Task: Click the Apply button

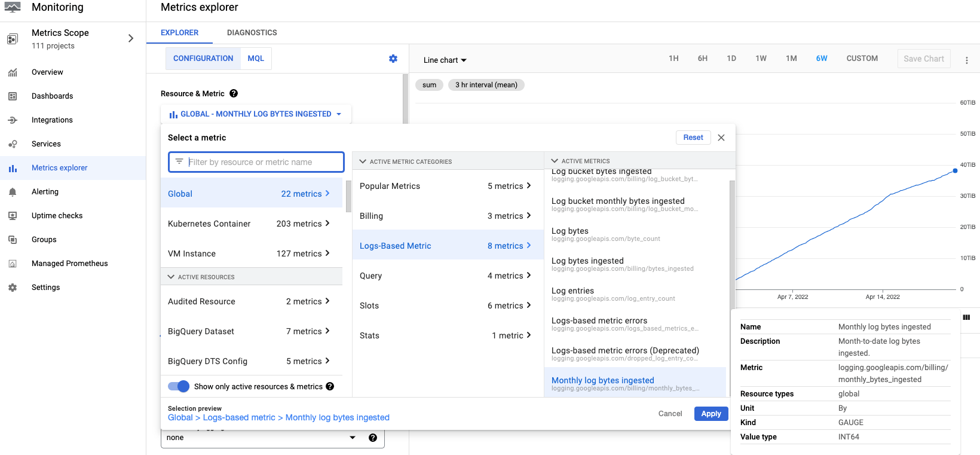Action: point(711,414)
